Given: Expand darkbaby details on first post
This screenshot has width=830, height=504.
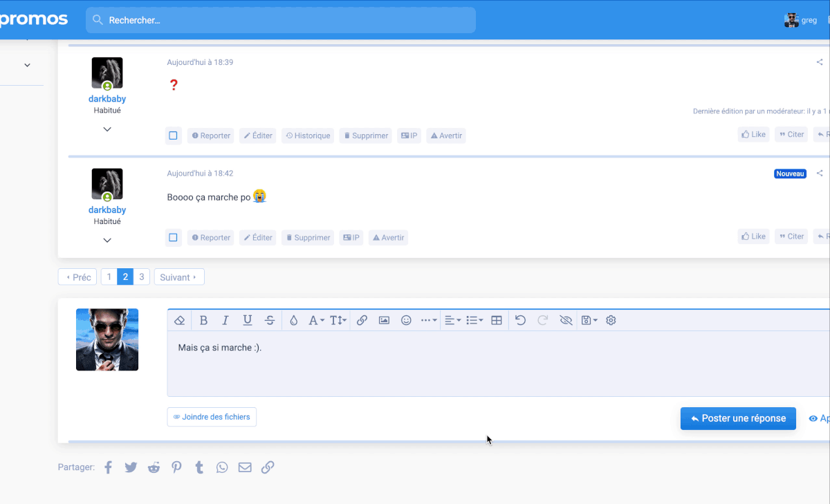Looking at the screenshot, I should pos(107,129).
